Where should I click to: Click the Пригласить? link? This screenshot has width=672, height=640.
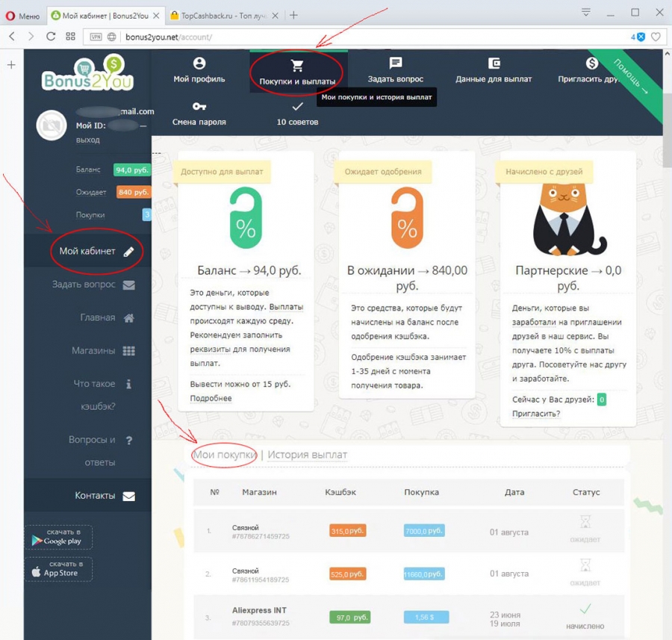(536, 414)
